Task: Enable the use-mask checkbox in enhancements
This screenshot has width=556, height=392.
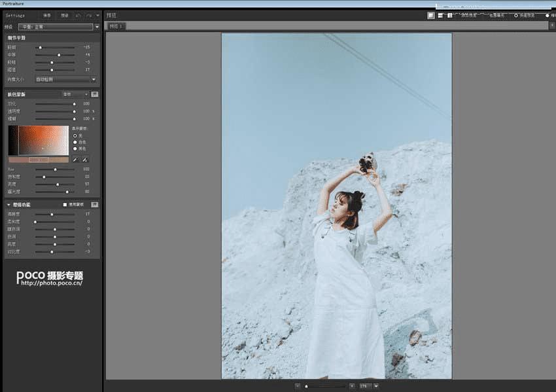Action: pos(64,205)
